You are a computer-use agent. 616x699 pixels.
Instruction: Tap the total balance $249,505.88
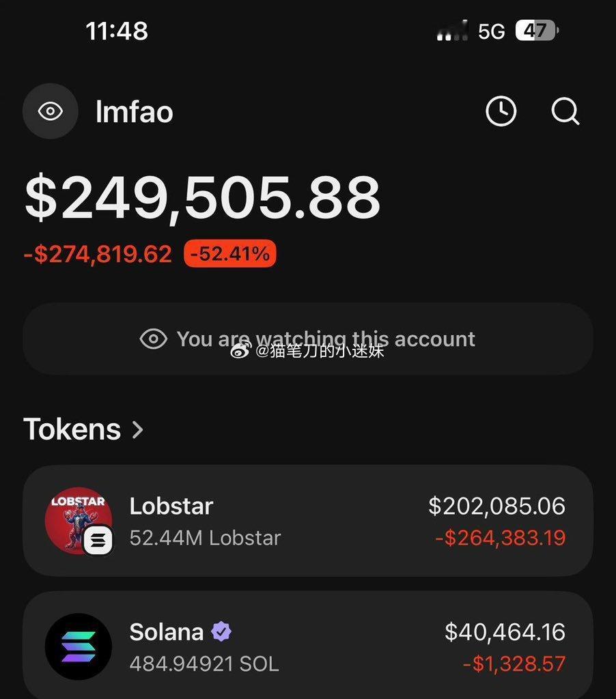pos(202,198)
